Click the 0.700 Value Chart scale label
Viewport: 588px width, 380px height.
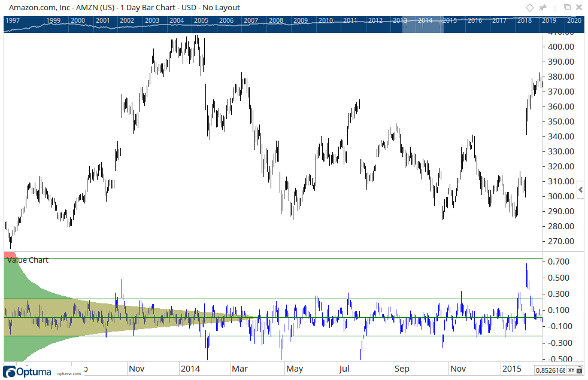point(559,262)
